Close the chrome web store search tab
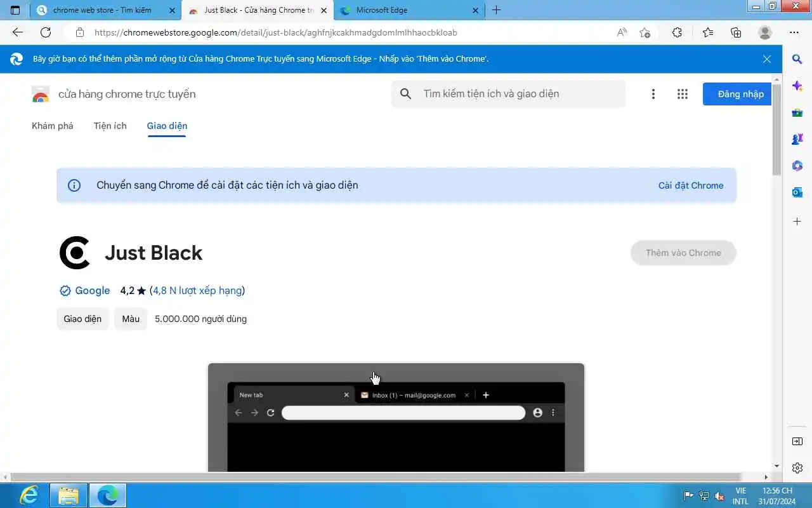This screenshot has width=812, height=508. (x=172, y=10)
